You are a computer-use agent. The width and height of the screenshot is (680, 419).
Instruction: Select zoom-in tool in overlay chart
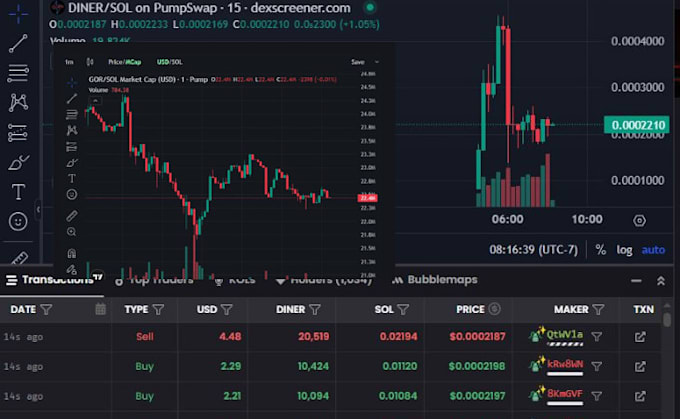72,232
